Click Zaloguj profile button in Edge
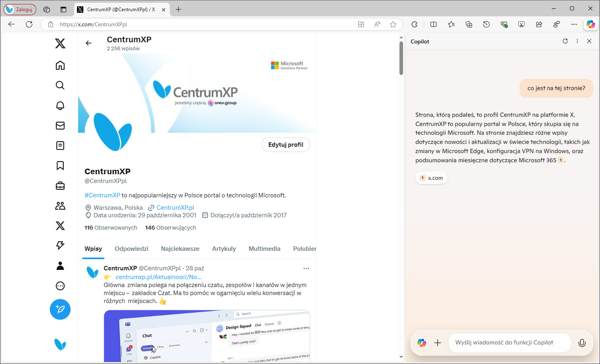 (20, 9)
